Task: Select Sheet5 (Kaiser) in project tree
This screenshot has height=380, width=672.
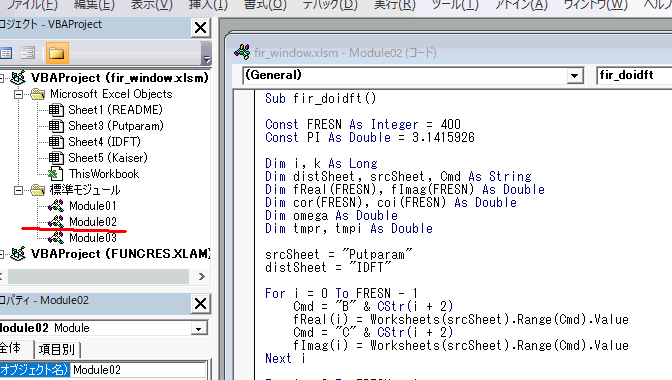Action: pyautogui.click(x=108, y=158)
